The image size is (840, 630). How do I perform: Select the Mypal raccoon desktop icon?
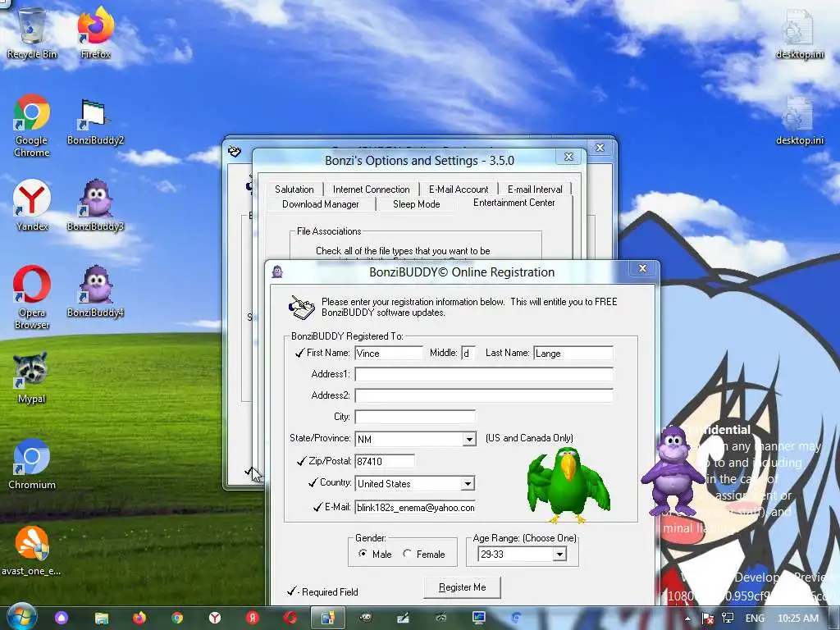[31, 377]
